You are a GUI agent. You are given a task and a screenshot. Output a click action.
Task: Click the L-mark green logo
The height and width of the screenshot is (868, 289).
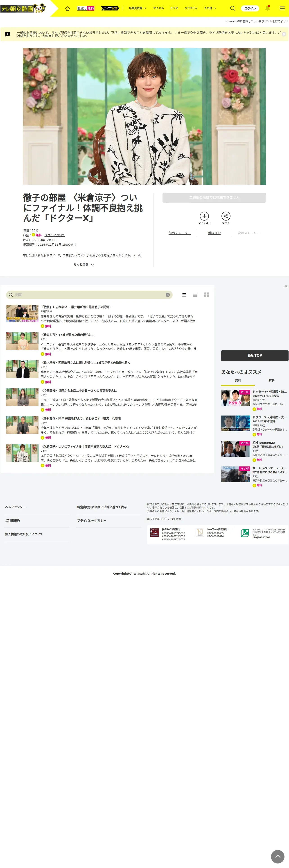[x=245, y=533]
